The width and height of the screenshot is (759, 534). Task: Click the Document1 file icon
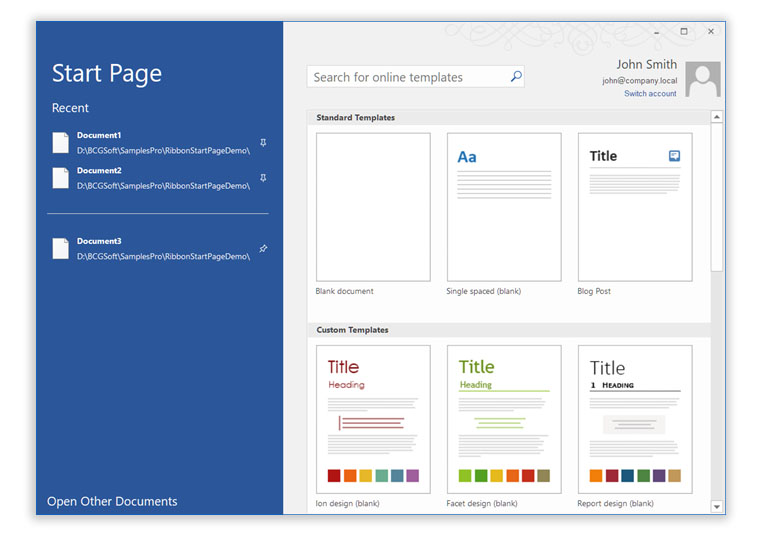pos(61,142)
